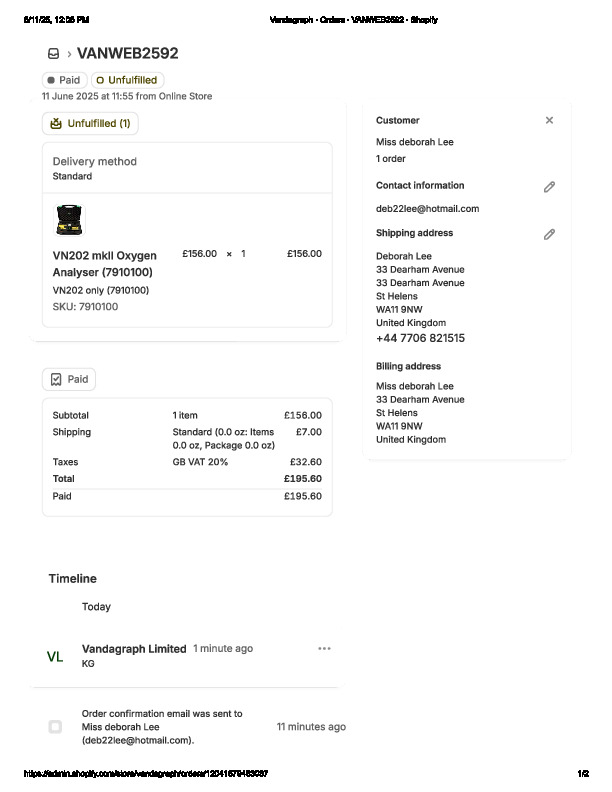Edit contact information with pencil icon
Viewport: 612px width, 792px height.
click(x=549, y=187)
